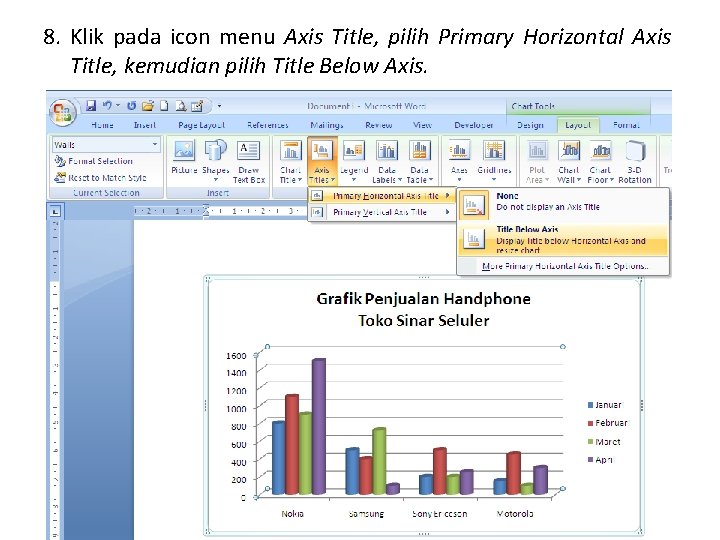720x540 pixels.
Task: Insert a Picture from the ribbon
Action: coord(184,158)
